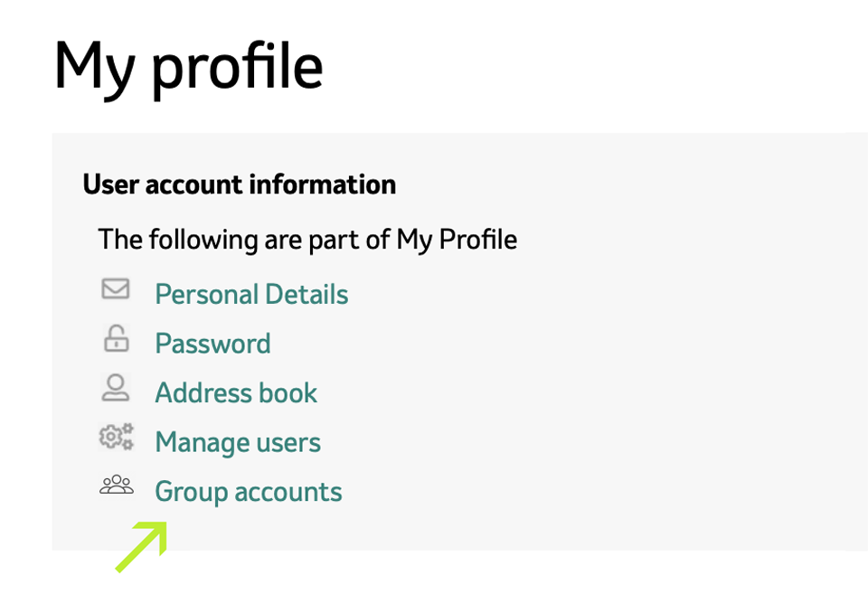Click the gears icon for Manage users
The width and height of the screenshot is (868, 613).
[x=116, y=438]
